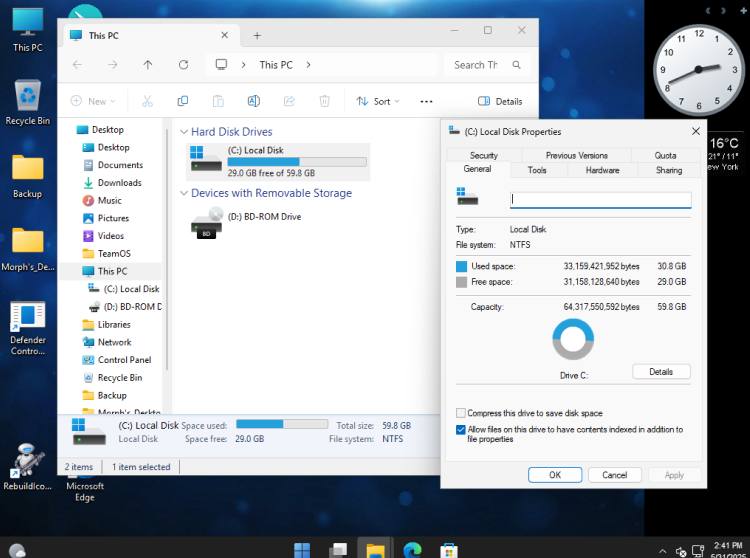Select Control Panel in navigation pane
Viewport: 750px width, 558px height.
tap(124, 360)
